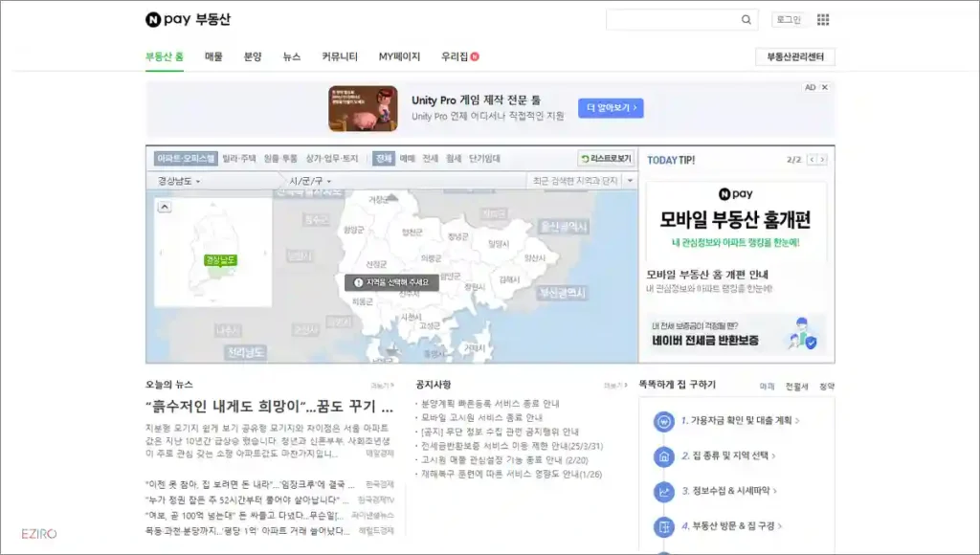The image size is (980, 555).
Task: Click step 4 door circle icon
Action: click(x=664, y=527)
